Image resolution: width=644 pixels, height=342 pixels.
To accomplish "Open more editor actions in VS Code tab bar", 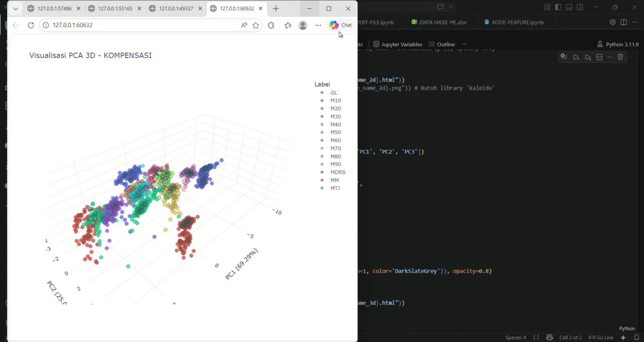I will [634, 22].
